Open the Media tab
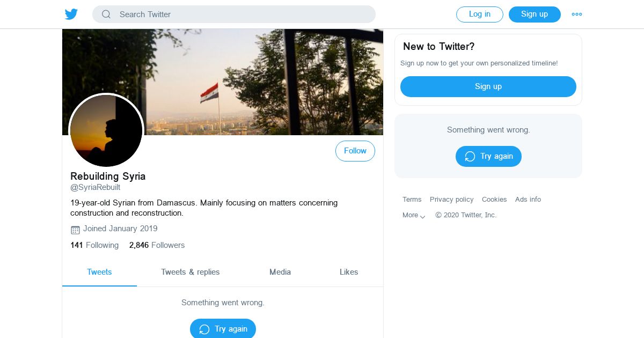644x338 pixels. pyautogui.click(x=280, y=272)
